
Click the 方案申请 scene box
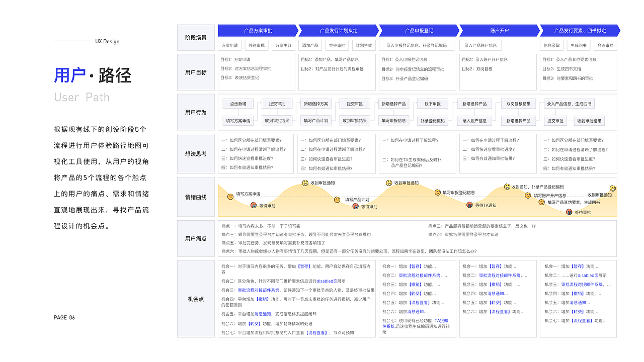click(230, 45)
